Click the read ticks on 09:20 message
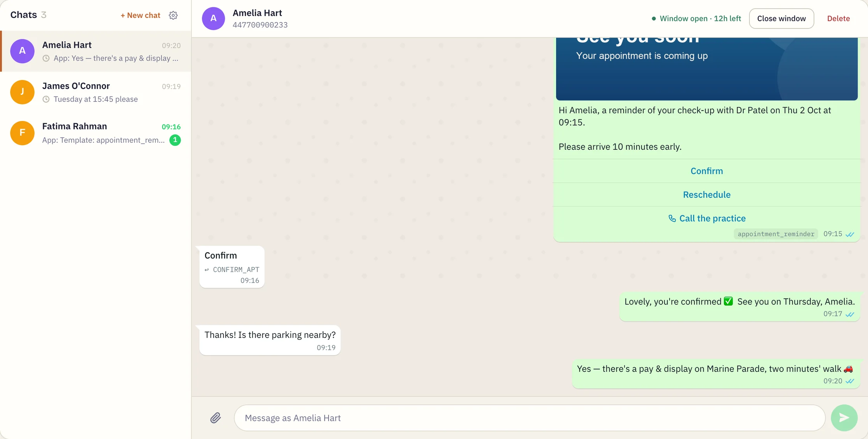Image resolution: width=868 pixels, height=439 pixels. [x=850, y=381]
